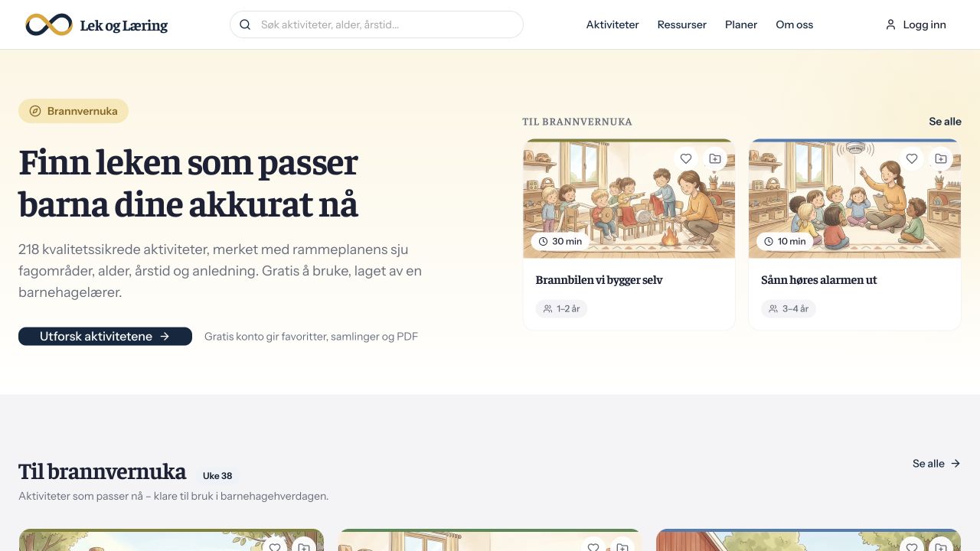Click the "Til brannvernuka" heading beside Uke 38

click(102, 471)
